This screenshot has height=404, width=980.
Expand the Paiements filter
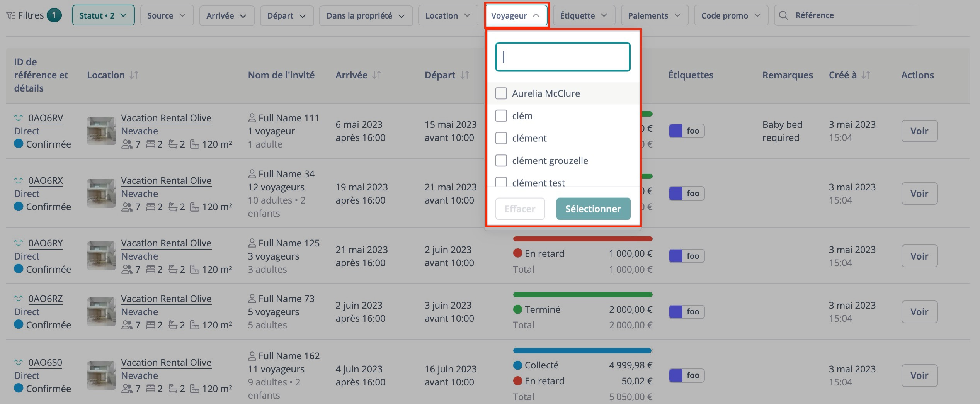click(654, 15)
